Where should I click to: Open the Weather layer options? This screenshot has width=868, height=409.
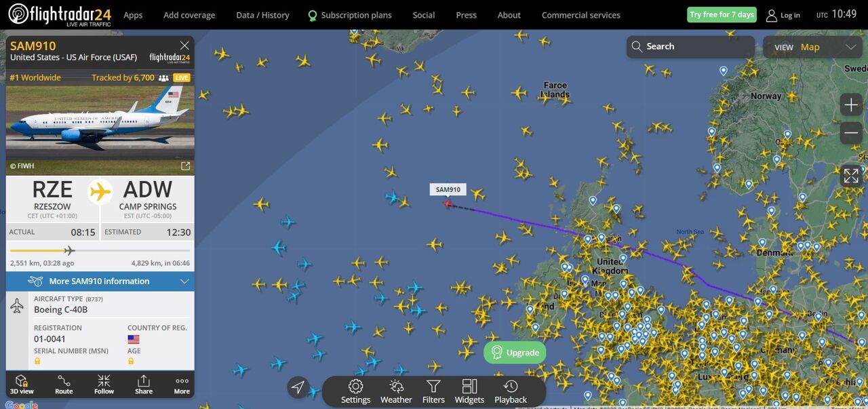click(x=396, y=391)
